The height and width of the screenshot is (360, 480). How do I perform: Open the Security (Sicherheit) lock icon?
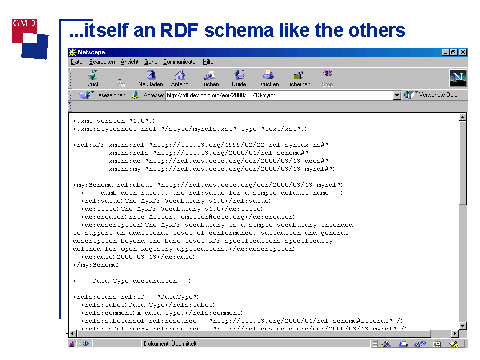pyautogui.click(x=299, y=78)
